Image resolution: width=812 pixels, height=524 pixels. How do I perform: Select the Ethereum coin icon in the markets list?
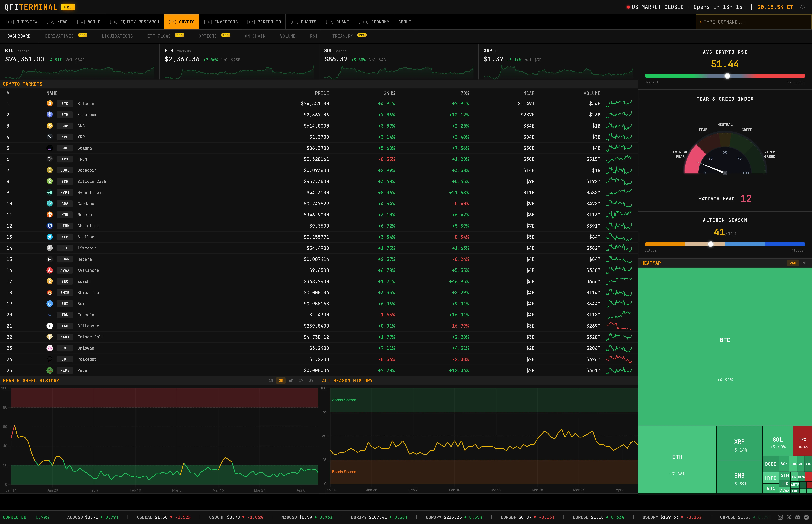50,115
